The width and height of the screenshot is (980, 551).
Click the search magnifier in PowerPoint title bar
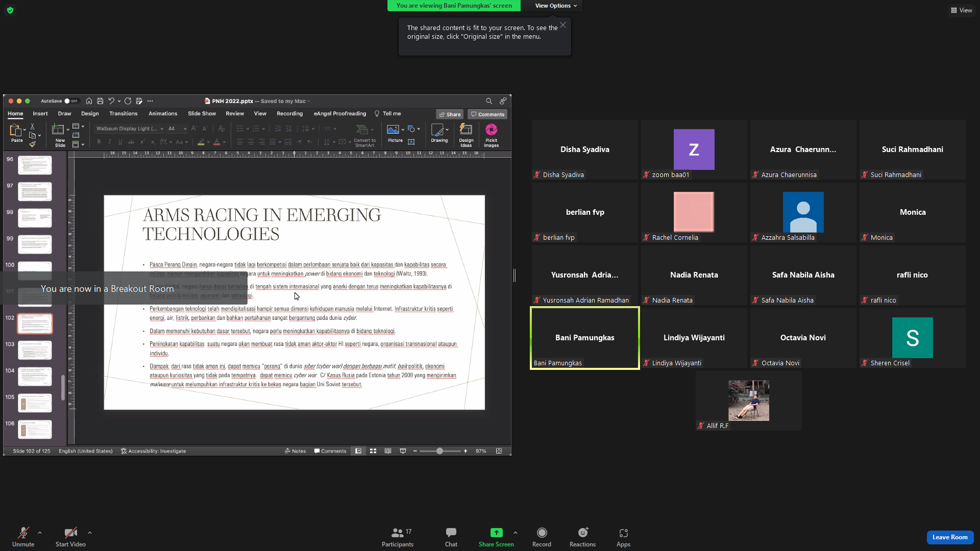coord(489,101)
